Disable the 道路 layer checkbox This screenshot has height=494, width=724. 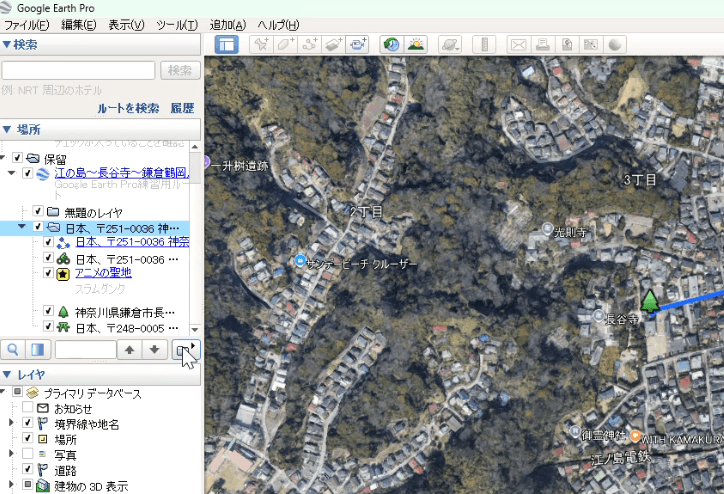27,469
